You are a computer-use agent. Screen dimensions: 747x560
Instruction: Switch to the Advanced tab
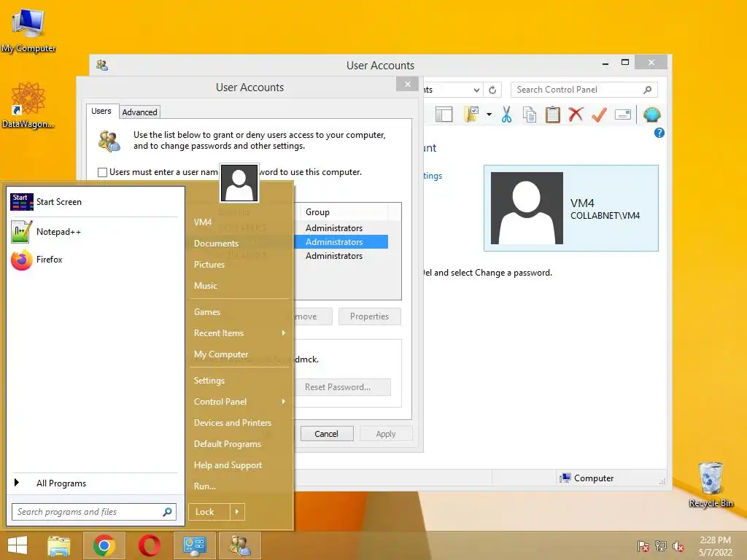(139, 112)
